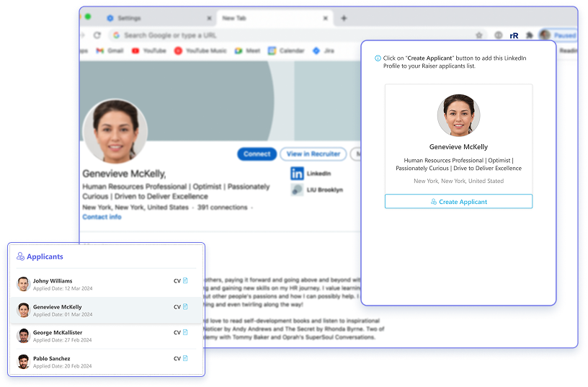Viewport: 588px width, 387px height.
Task: Click the Applicants people icon in panel header
Action: tap(20, 257)
